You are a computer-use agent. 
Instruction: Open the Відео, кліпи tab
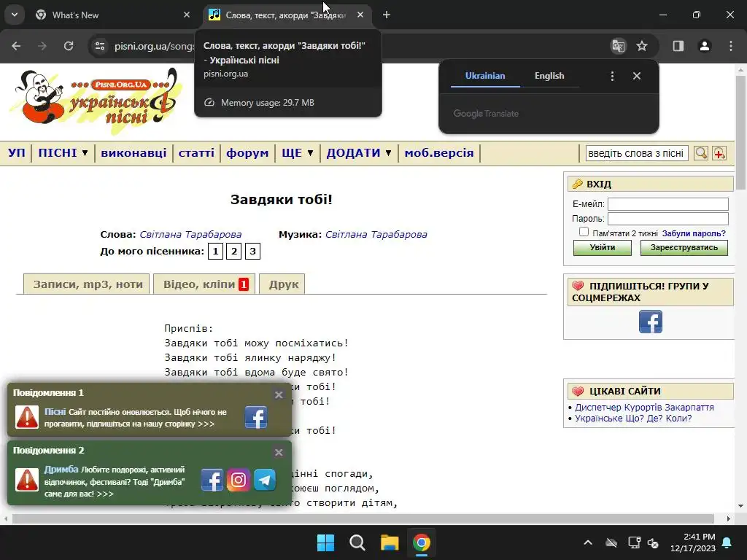pyautogui.click(x=204, y=284)
